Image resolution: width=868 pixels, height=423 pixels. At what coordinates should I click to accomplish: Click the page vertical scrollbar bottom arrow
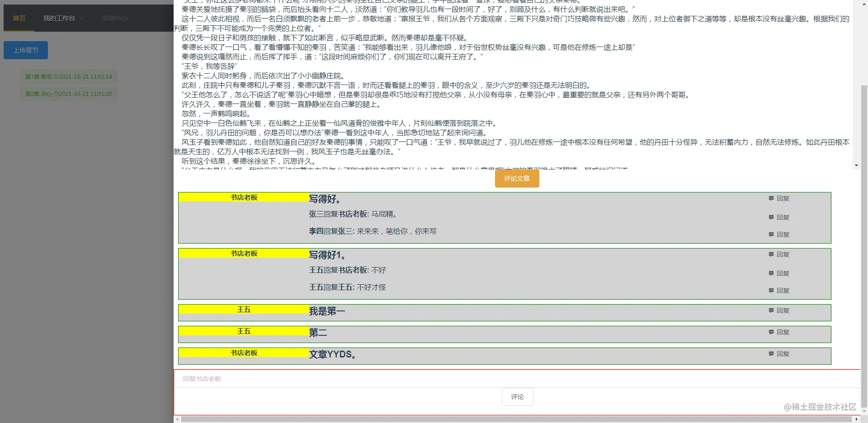coord(864,412)
